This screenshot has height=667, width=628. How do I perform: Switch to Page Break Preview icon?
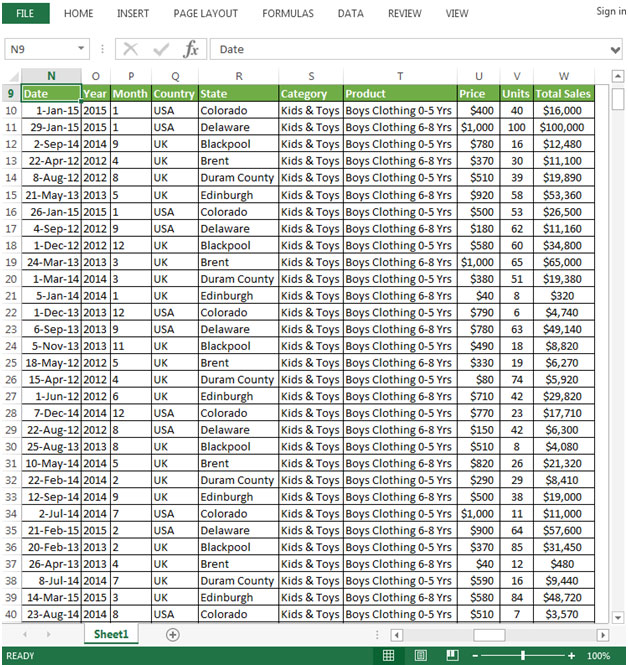click(x=452, y=656)
